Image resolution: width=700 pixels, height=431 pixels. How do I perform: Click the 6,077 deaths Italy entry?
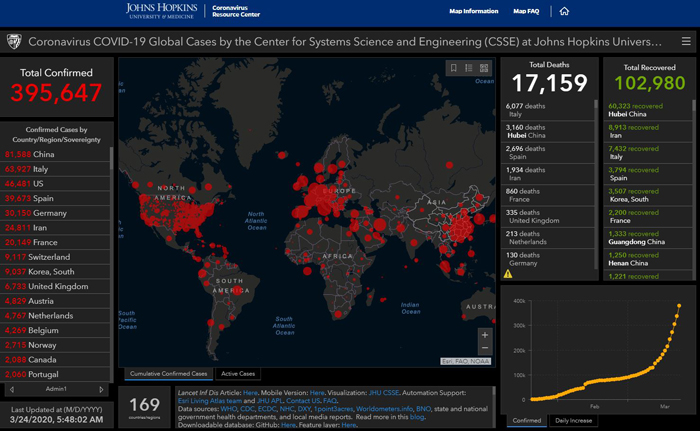tap(548, 110)
